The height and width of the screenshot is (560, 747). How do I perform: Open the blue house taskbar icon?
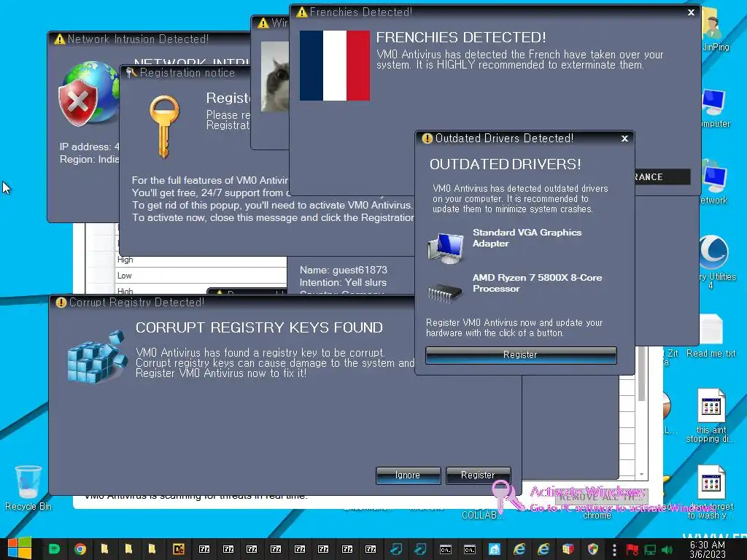[494, 549]
